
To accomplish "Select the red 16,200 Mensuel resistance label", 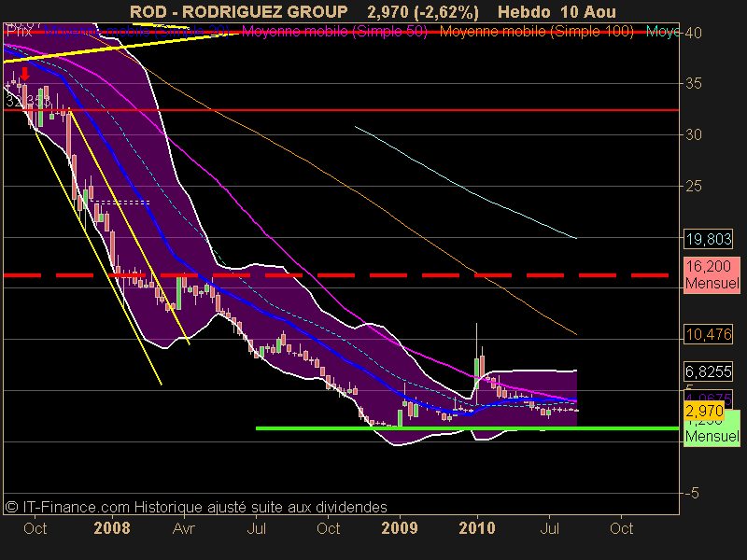I will point(712,274).
